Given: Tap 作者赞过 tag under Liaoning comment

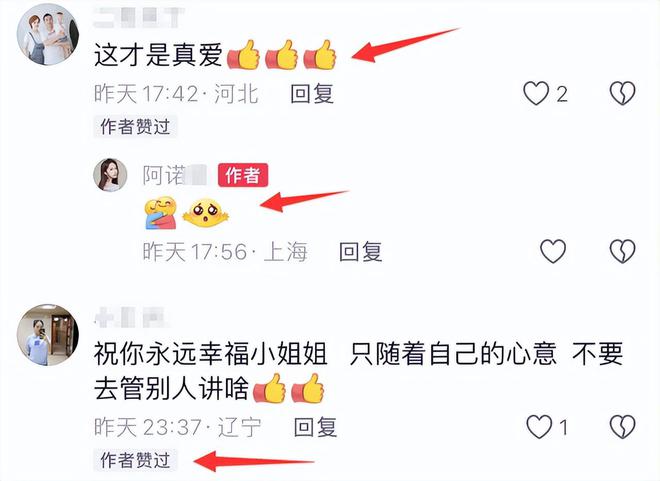Looking at the screenshot, I should click(135, 460).
